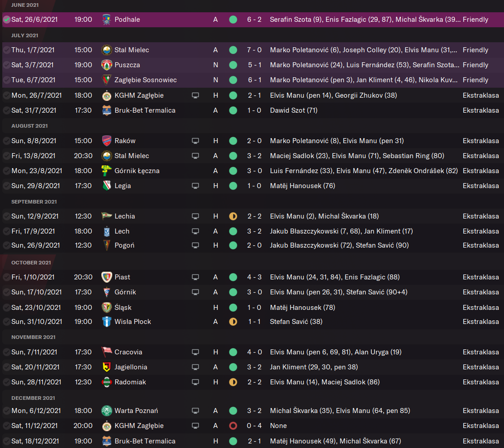
Task: Click the Cracovia club badge
Action: coord(106,352)
